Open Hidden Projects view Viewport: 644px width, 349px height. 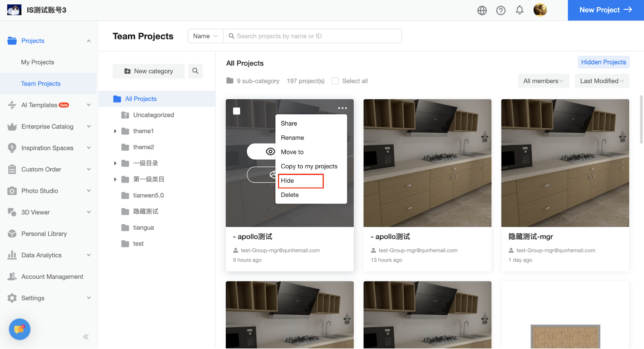(603, 62)
